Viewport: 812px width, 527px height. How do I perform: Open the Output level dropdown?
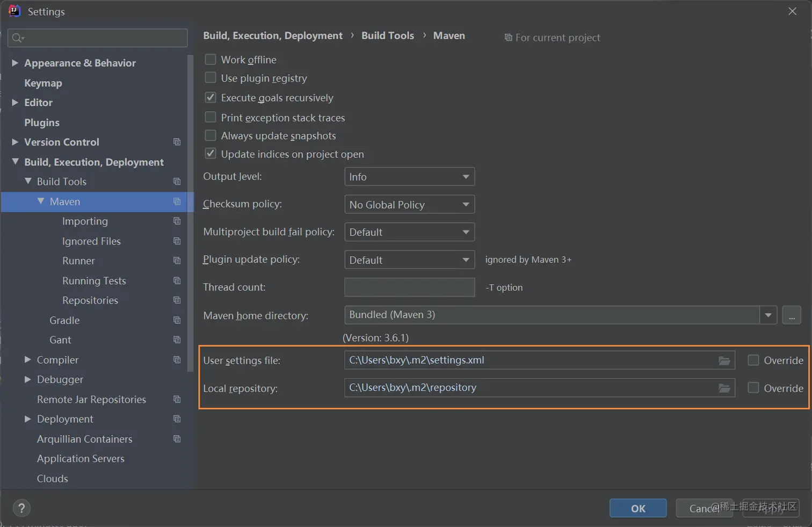(x=409, y=177)
